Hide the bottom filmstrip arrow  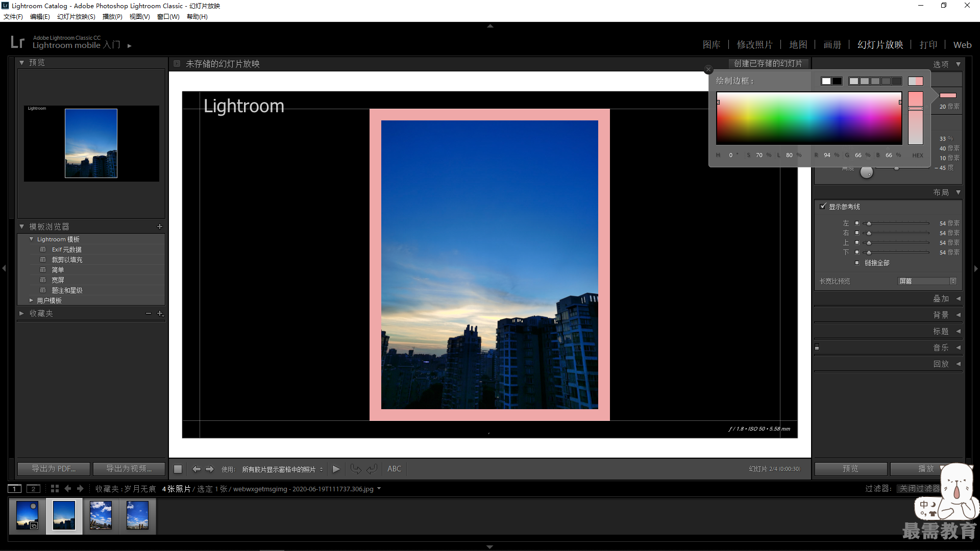[490, 547]
